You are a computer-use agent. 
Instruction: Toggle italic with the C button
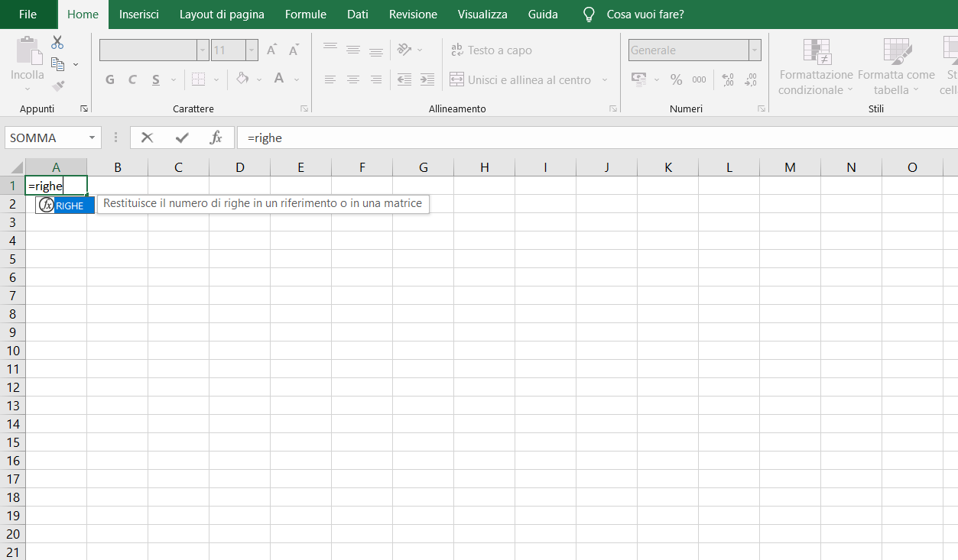132,79
